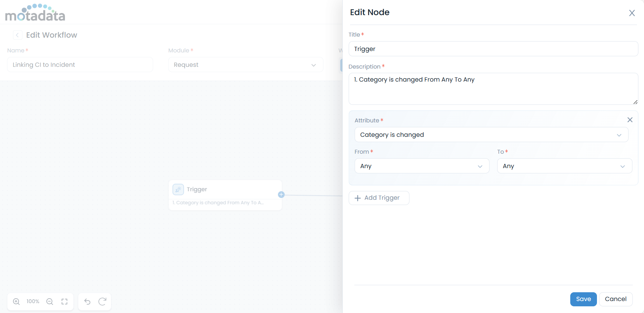The image size is (644, 313).
Task: Click the fit to screen icon
Action: [65, 301]
